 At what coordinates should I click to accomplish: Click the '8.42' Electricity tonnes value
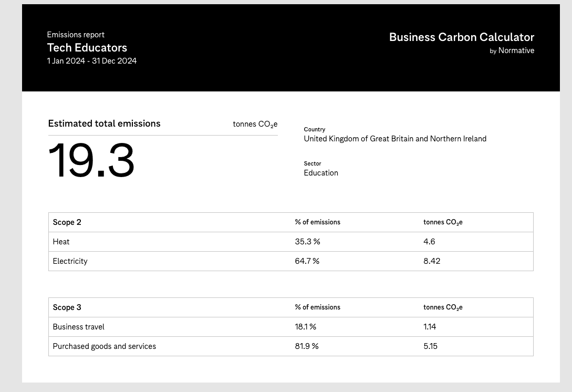432,261
